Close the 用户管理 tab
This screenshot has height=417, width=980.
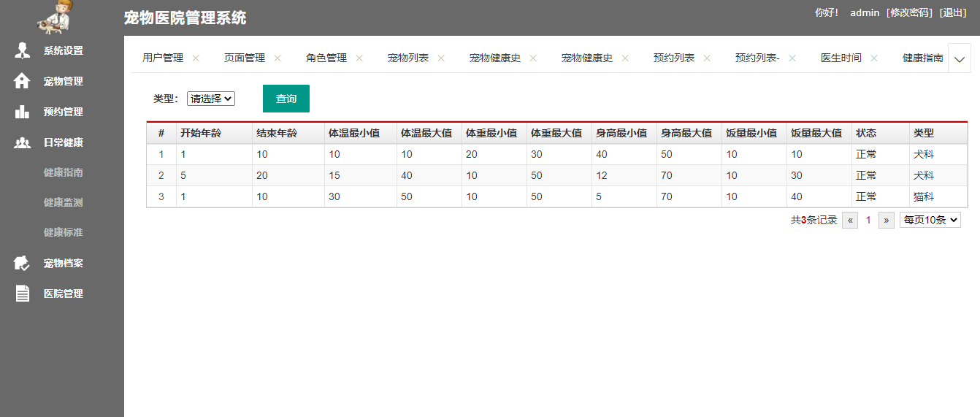196,58
